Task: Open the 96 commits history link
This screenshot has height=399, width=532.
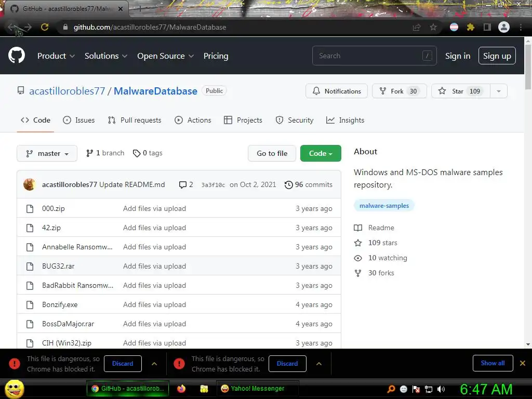Action: click(x=309, y=184)
